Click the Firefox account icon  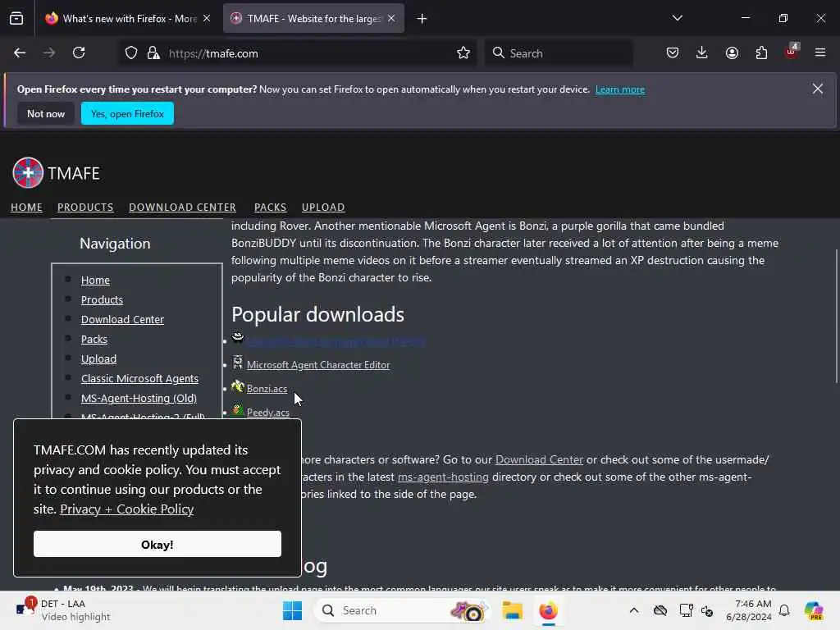[732, 52]
